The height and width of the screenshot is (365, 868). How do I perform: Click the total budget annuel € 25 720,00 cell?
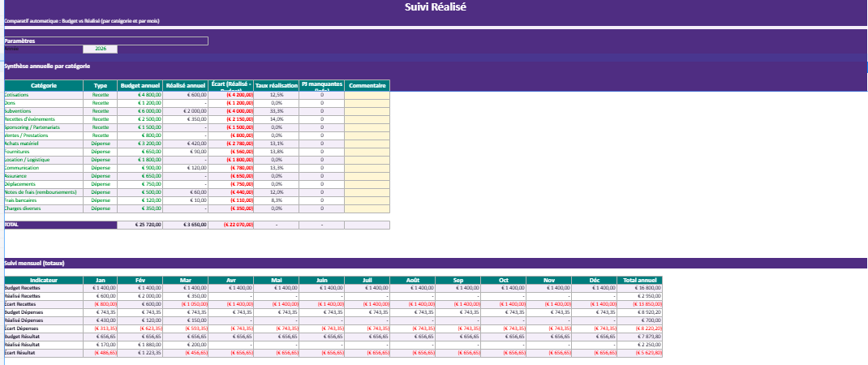[140, 225]
